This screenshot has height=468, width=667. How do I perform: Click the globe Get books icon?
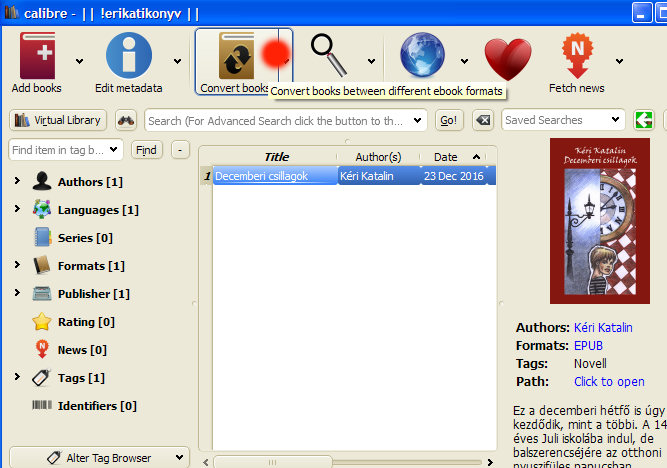[x=422, y=54]
